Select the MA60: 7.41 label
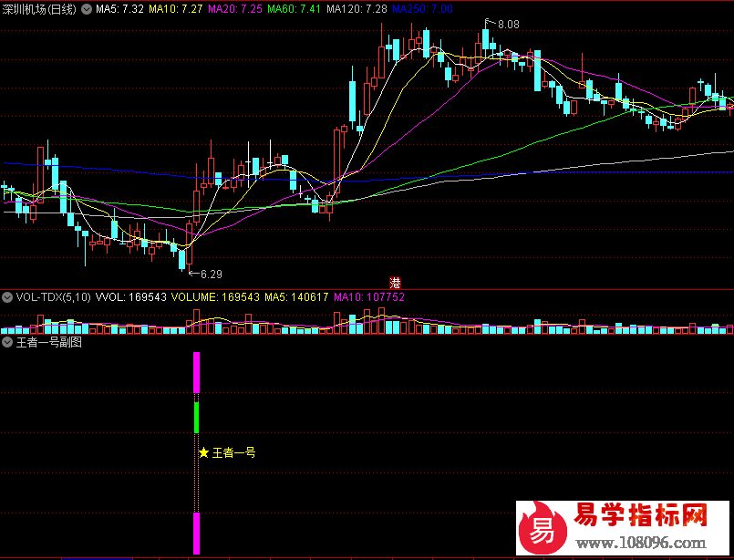 295,9
